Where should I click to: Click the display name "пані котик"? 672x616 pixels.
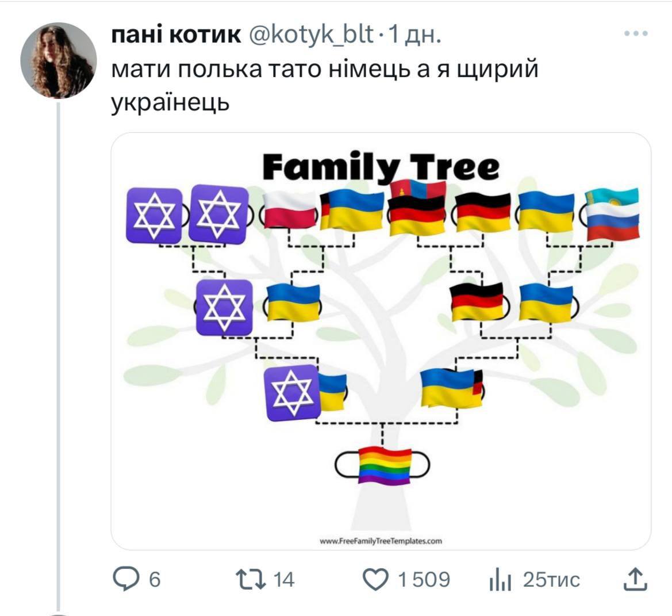pyautogui.click(x=175, y=36)
